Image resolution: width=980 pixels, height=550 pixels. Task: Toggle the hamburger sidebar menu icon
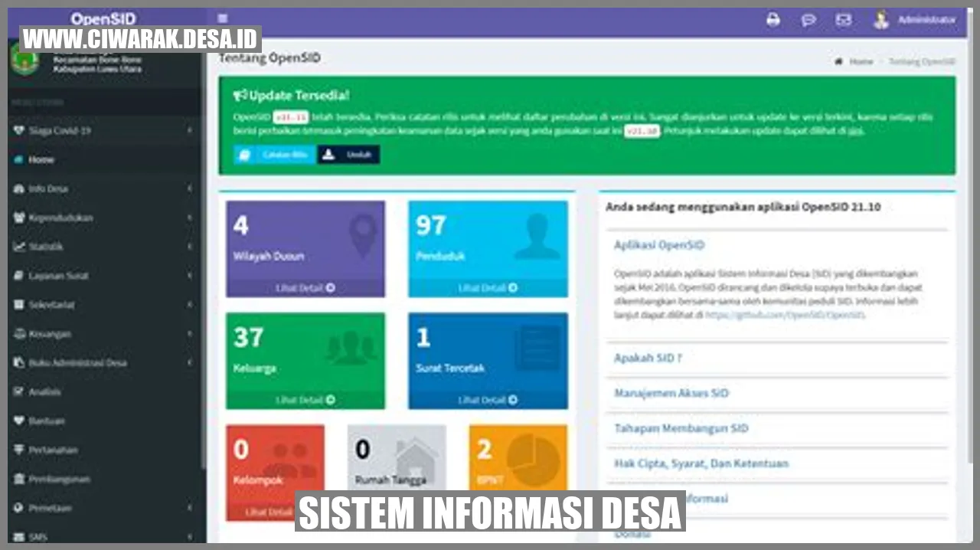(223, 18)
